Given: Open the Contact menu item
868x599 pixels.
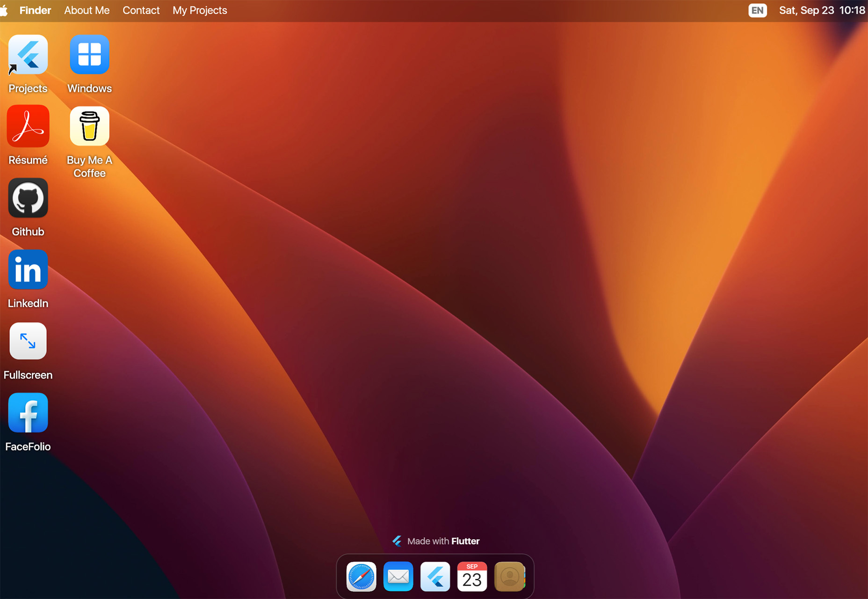Looking at the screenshot, I should (141, 10).
